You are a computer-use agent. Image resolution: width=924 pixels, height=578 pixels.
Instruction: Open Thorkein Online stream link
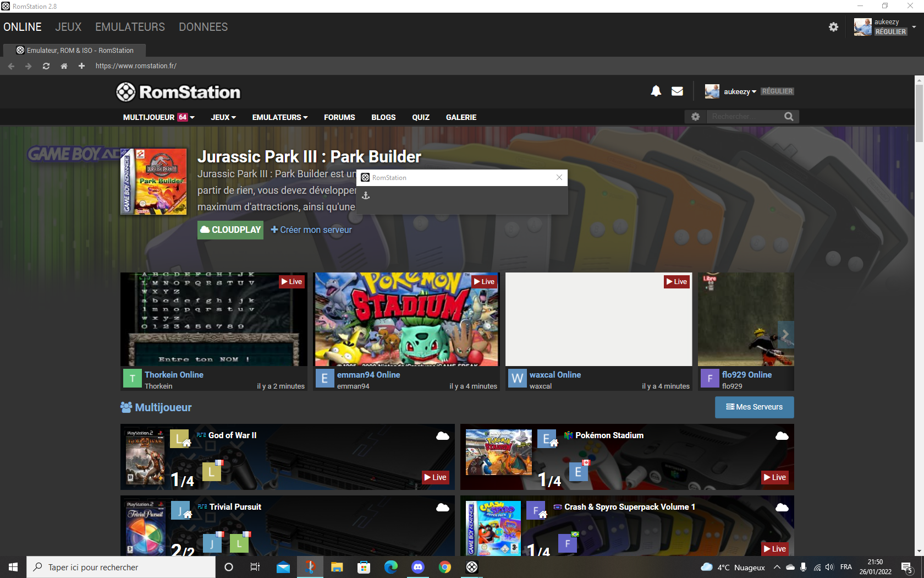click(174, 374)
